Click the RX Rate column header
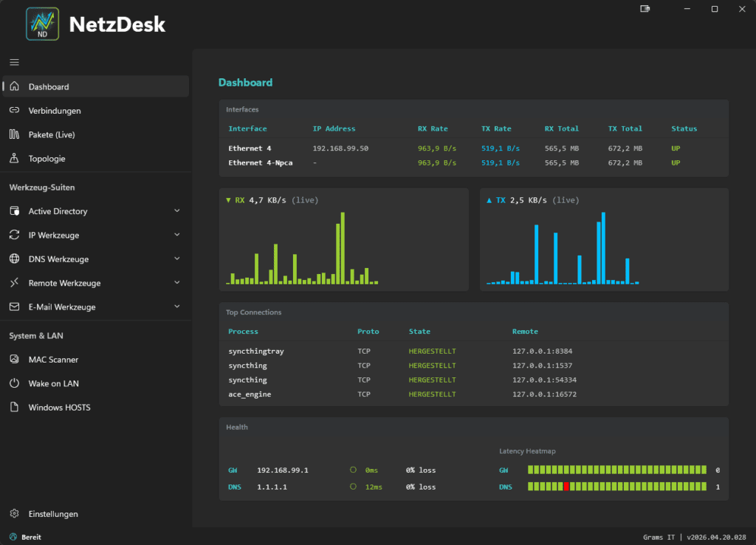The height and width of the screenshot is (545, 756). tap(433, 128)
